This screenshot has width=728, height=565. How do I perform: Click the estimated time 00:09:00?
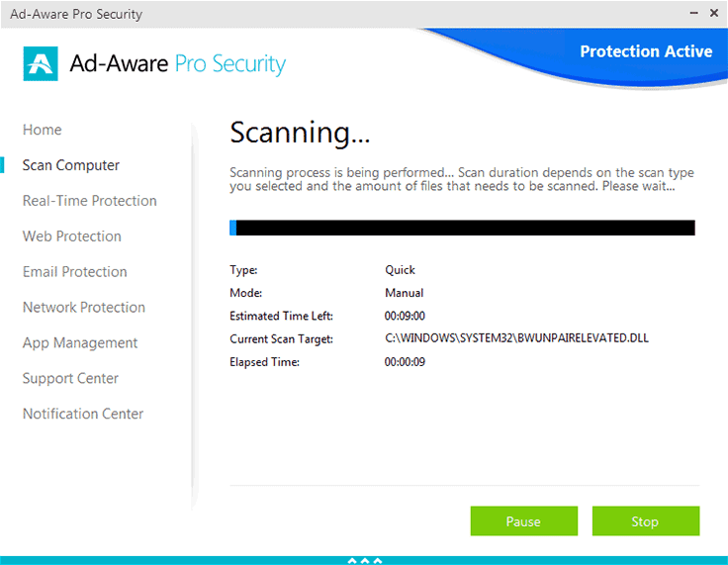point(405,316)
